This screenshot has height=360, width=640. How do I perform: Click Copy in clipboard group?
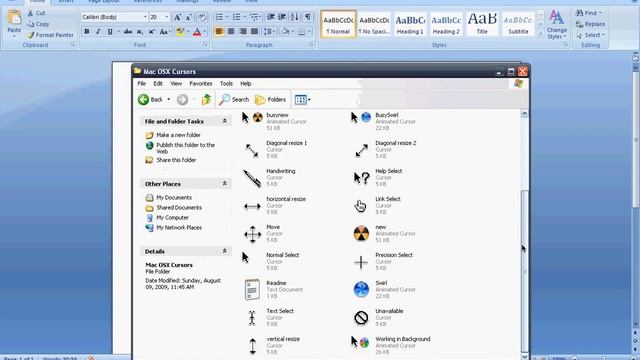38,24
